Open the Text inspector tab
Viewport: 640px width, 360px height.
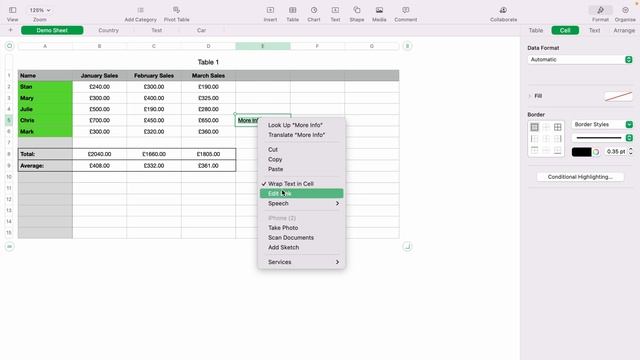[594, 30]
